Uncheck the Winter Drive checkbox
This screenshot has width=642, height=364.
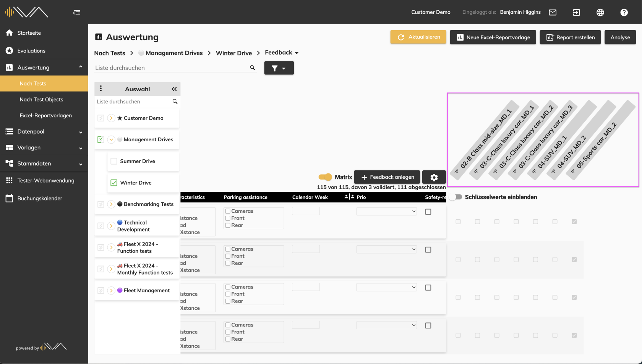coord(114,183)
